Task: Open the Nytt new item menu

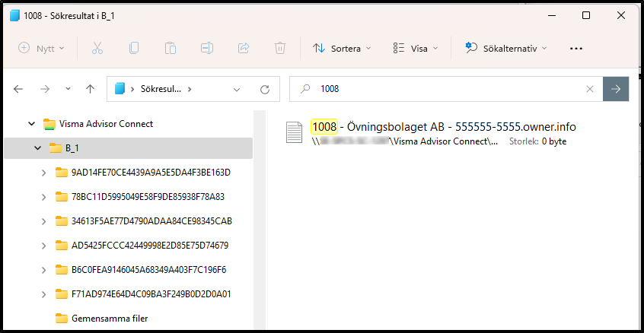Action: pos(41,48)
